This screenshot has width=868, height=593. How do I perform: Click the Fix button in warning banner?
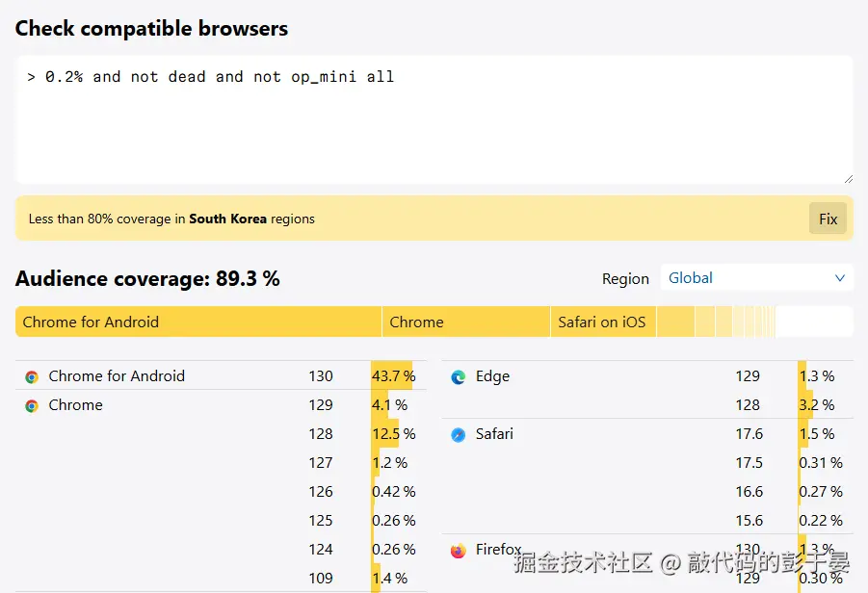[x=828, y=219]
